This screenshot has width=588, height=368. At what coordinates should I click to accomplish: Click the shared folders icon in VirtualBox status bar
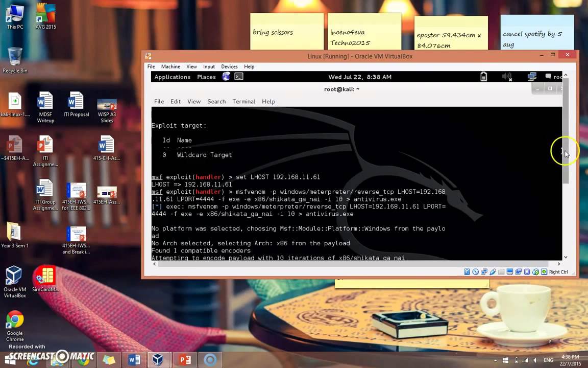(x=501, y=272)
